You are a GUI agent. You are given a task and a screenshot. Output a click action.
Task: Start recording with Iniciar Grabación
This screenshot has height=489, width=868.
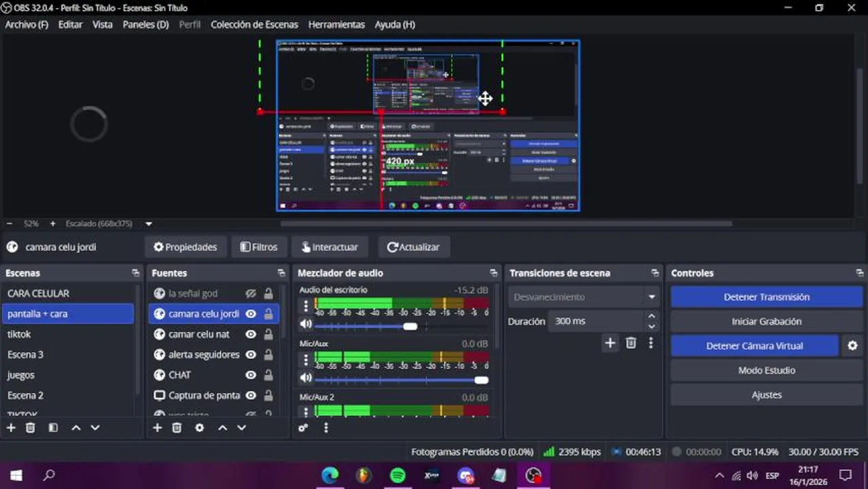click(766, 321)
